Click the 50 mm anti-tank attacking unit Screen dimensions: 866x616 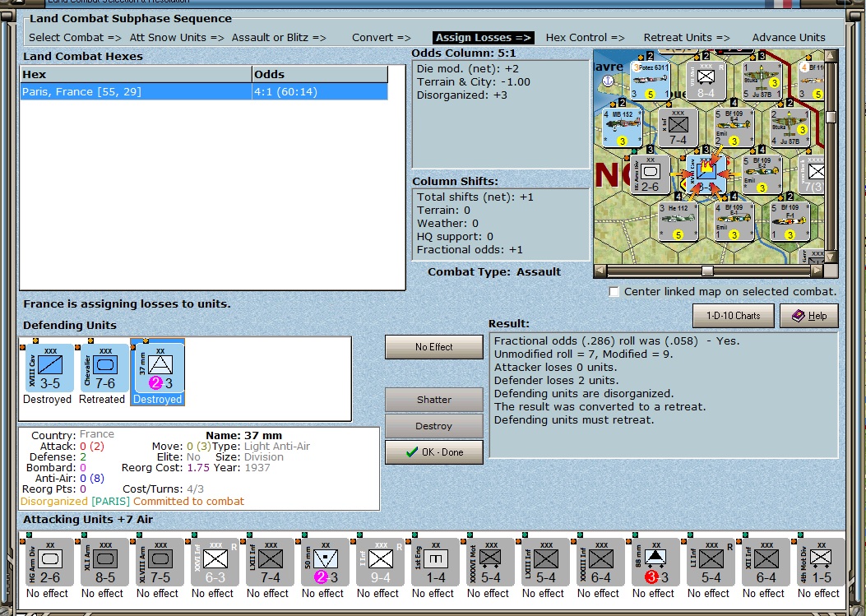click(x=326, y=562)
